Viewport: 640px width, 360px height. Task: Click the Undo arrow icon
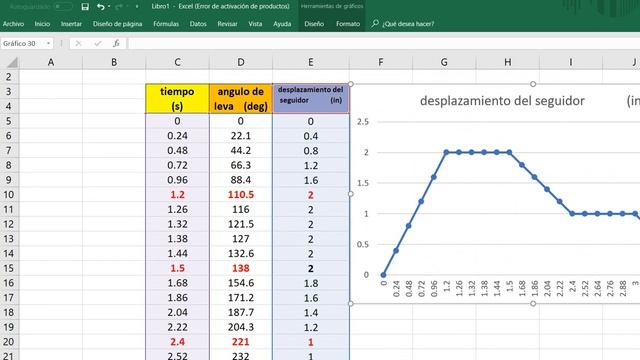pyautogui.click(x=100, y=7)
